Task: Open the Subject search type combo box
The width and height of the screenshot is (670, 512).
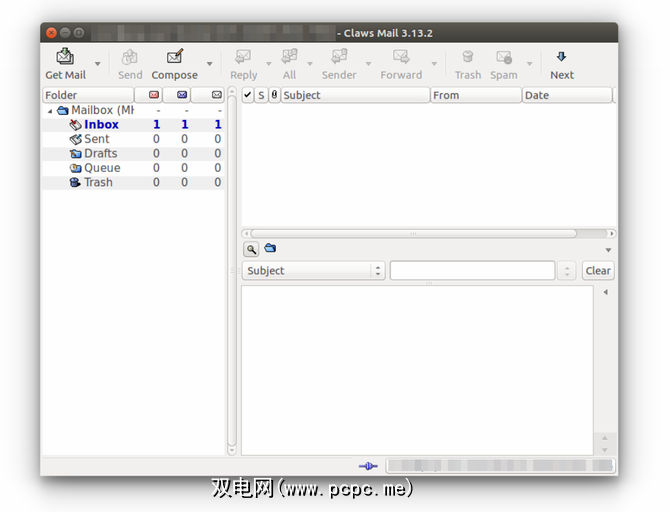Action: pyautogui.click(x=314, y=271)
